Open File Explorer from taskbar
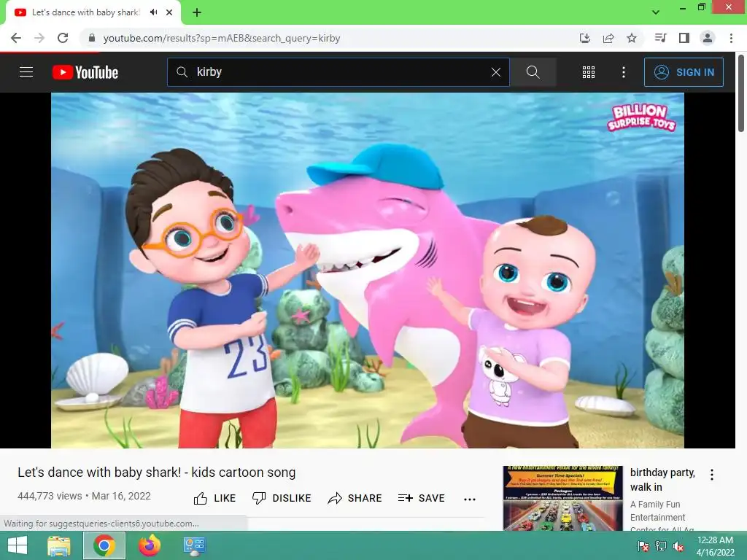The height and width of the screenshot is (560, 747). point(59,545)
